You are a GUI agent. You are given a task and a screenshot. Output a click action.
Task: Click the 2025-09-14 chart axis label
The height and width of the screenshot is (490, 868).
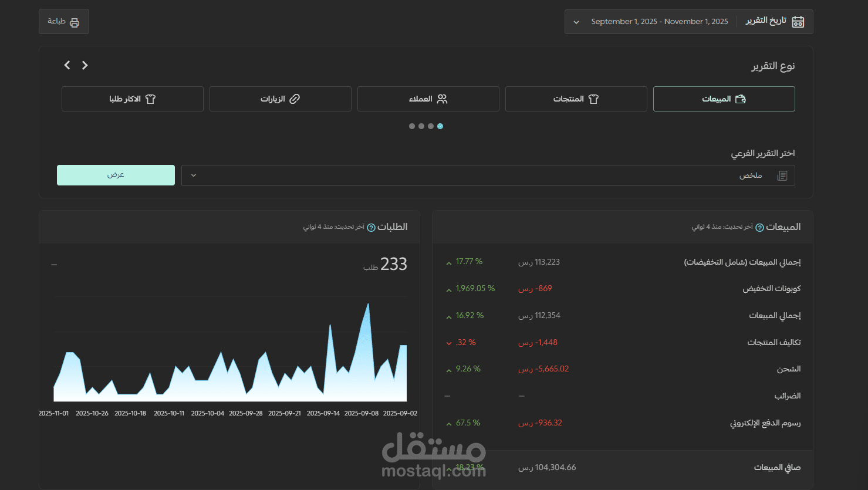coord(323,414)
